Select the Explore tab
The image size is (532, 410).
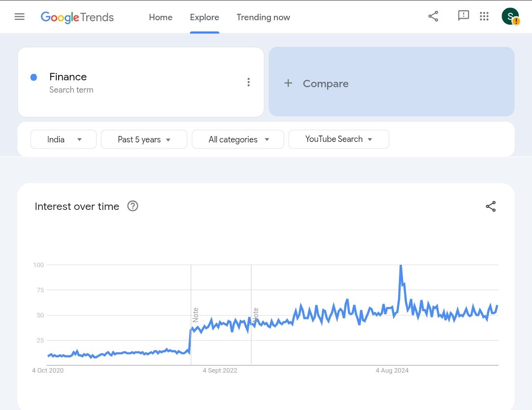(x=204, y=17)
